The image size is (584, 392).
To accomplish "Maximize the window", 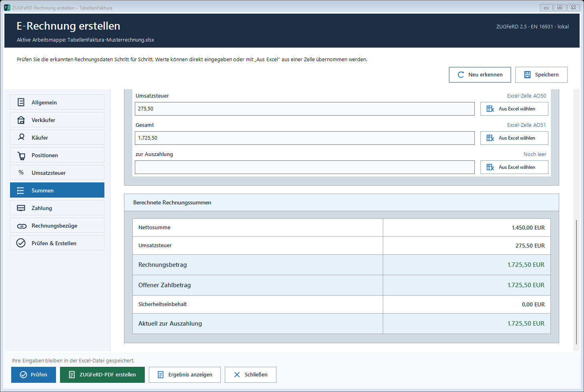I will (560, 7).
